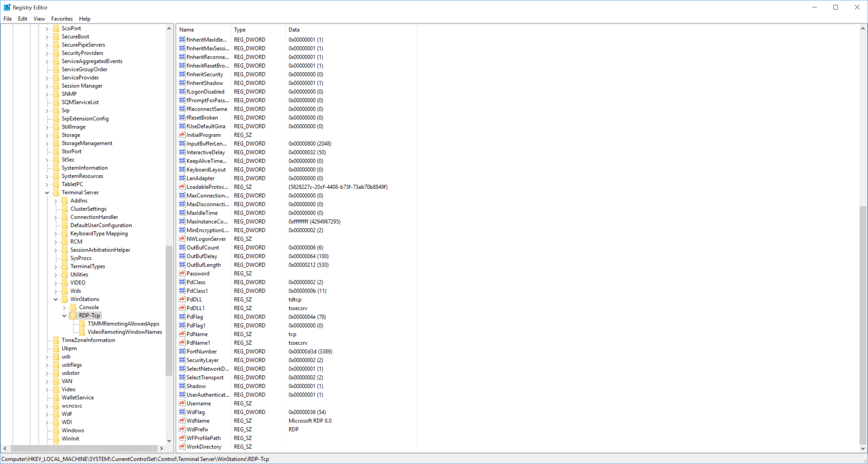Expand the AddIns key

tap(56, 201)
